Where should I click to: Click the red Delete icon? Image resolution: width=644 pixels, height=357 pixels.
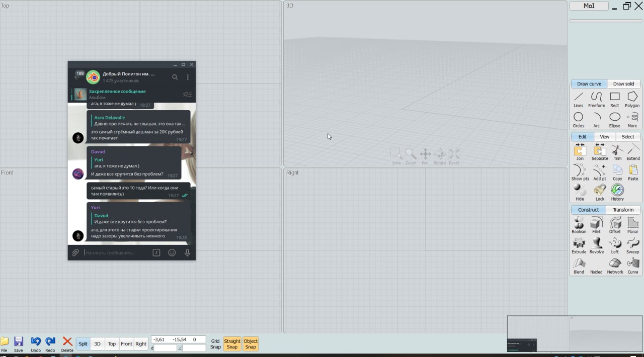click(67, 344)
